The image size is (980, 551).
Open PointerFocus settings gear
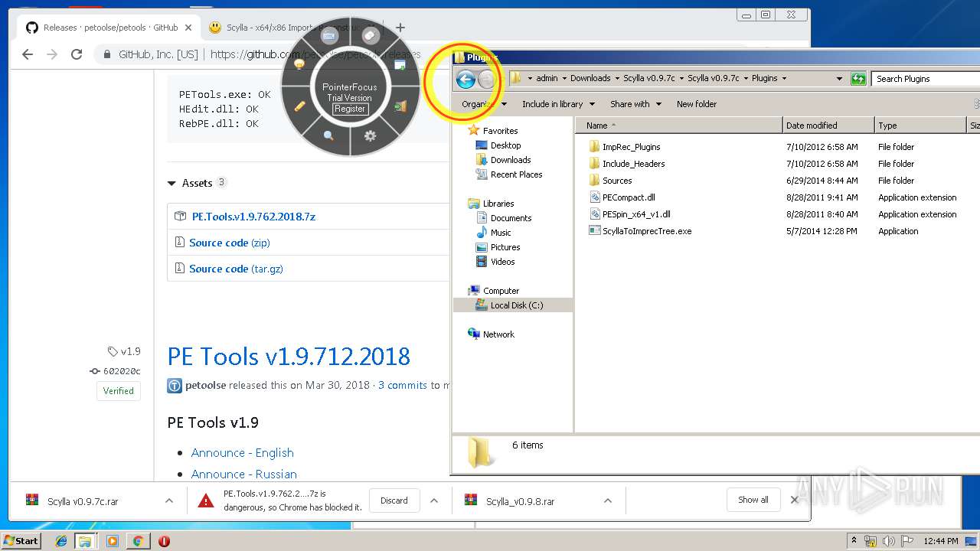click(x=371, y=135)
